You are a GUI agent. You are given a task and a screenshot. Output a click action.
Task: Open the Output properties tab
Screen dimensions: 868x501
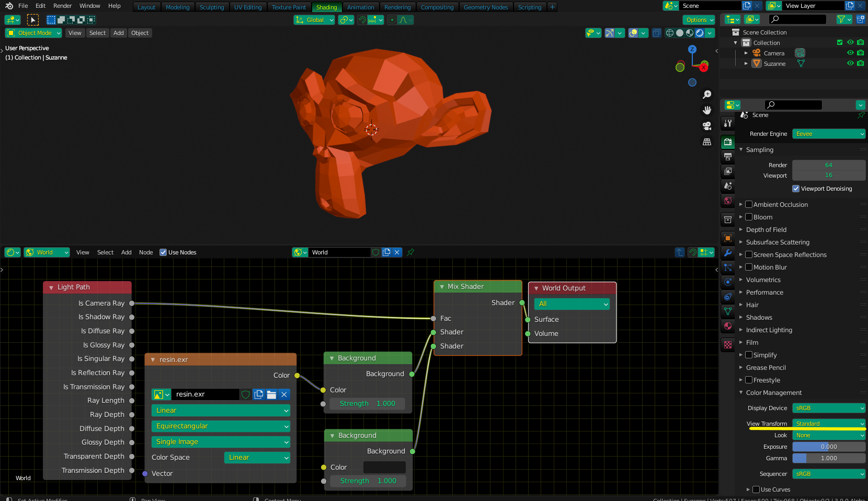tap(728, 157)
